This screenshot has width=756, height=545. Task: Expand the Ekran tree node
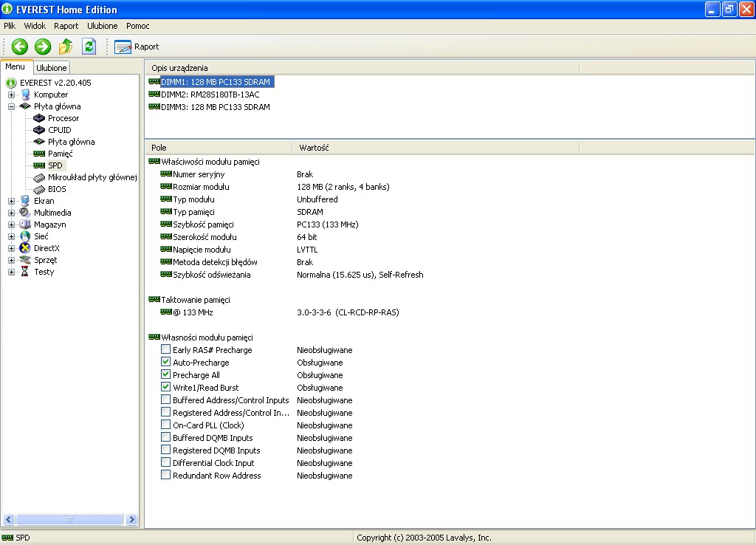pyautogui.click(x=11, y=201)
